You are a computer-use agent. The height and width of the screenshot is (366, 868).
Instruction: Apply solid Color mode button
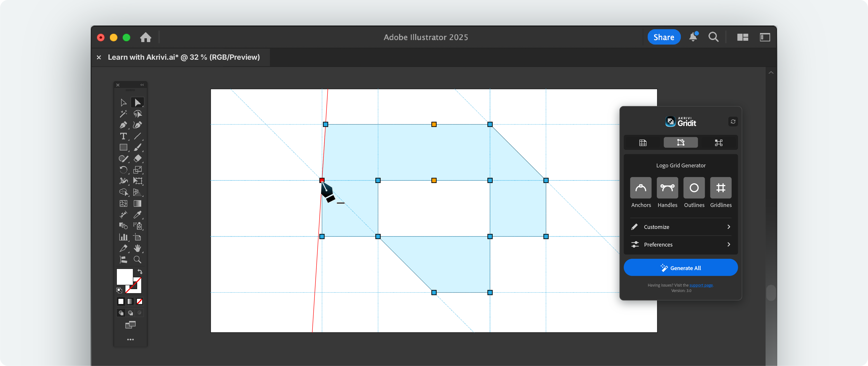pos(121,301)
